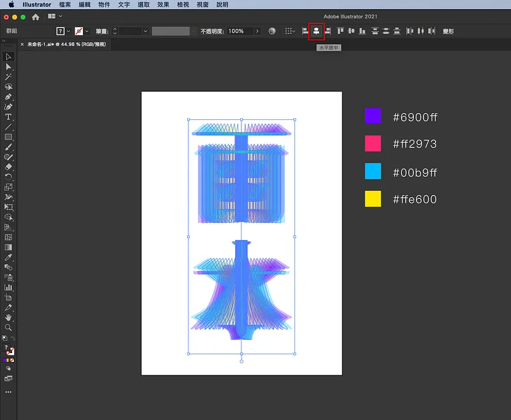This screenshot has height=420, width=511.
Task: Click Vertical Align Top button
Action: coord(340,31)
